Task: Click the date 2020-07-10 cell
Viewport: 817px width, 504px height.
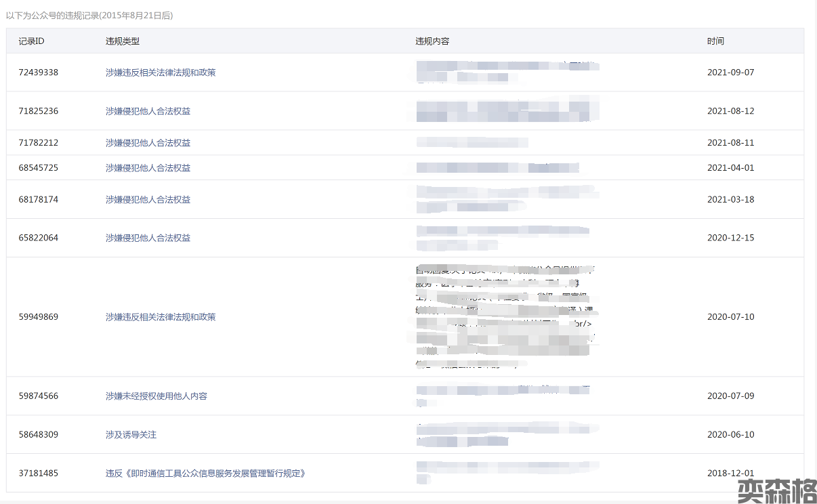Action: pyautogui.click(x=730, y=317)
